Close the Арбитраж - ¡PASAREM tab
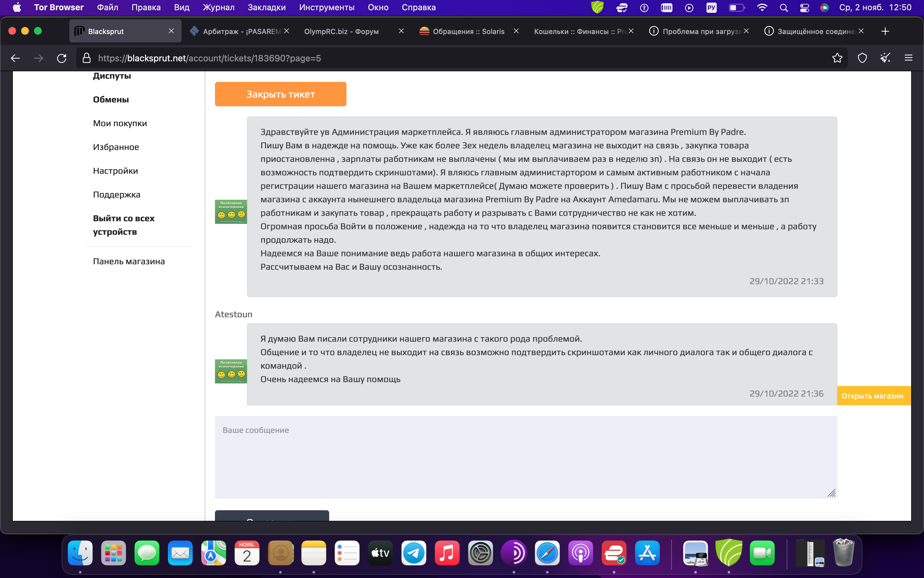Screen dimensions: 924x578 point(287,31)
